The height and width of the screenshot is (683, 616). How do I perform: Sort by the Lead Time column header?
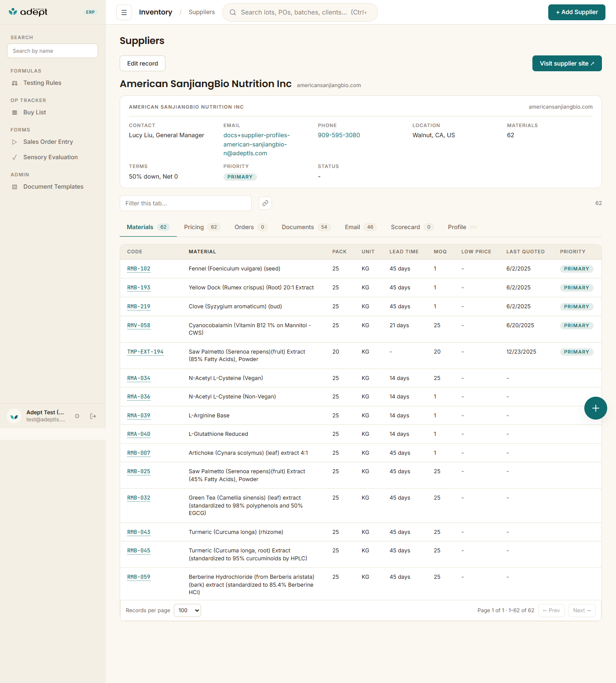(x=404, y=252)
